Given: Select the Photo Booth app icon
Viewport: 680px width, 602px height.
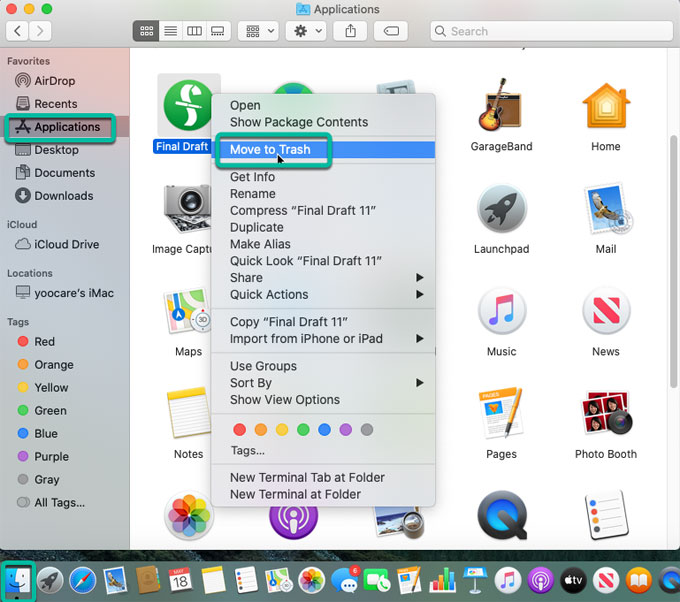Looking at the screenshot, I should tap(606, 413).
